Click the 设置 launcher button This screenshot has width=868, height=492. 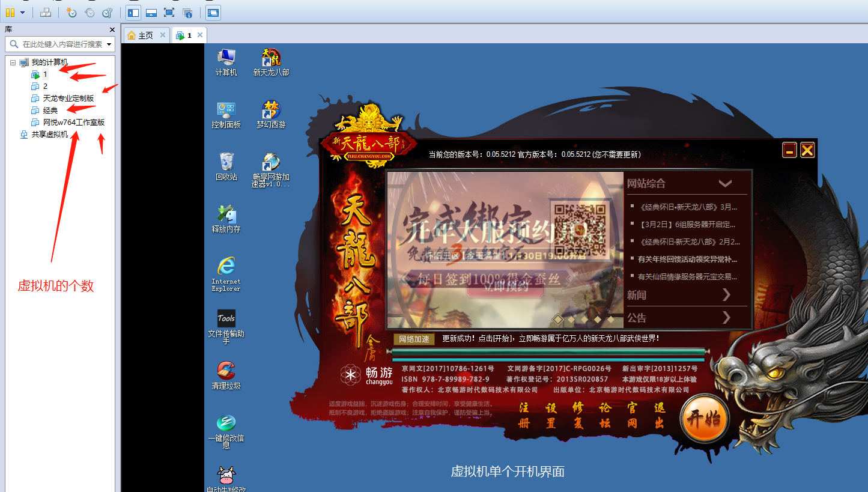tap(551, 415)
